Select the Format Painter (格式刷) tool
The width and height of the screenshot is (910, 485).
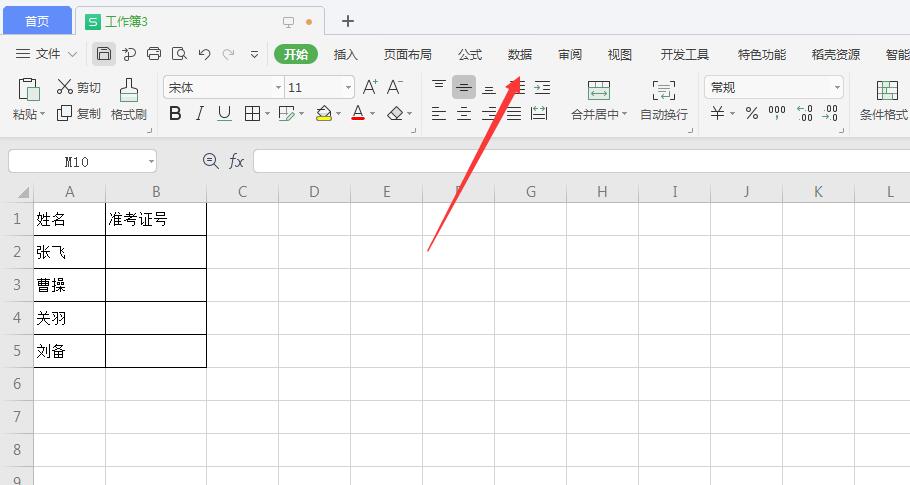(129, 99)
